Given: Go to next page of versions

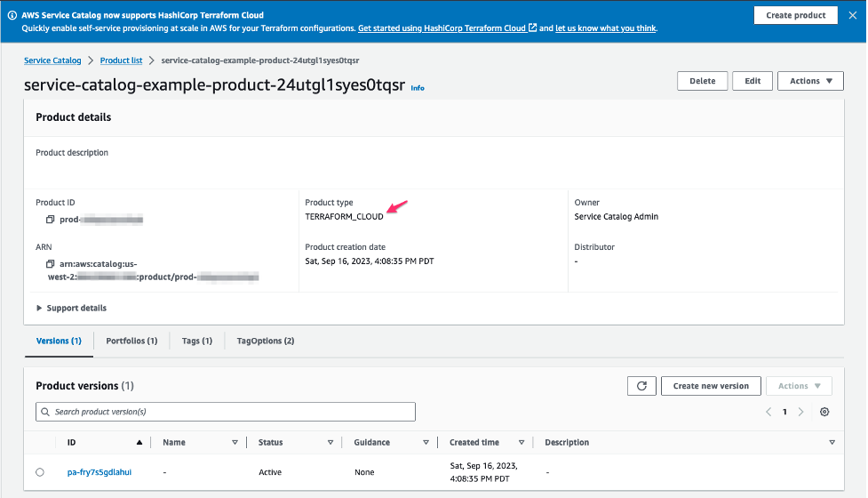Looking at the screenshot, I should 800,412.
